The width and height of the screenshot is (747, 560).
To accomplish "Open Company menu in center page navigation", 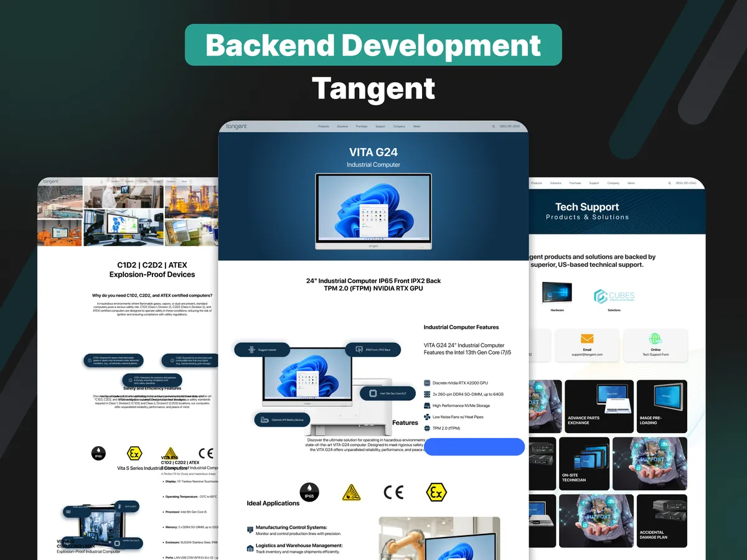I will (x=399, y=126).
